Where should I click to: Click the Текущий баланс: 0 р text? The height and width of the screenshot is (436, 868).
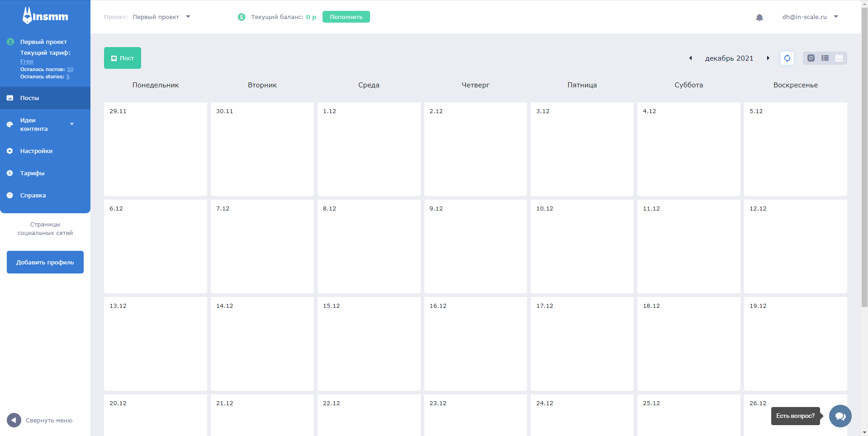pos(284,17)
